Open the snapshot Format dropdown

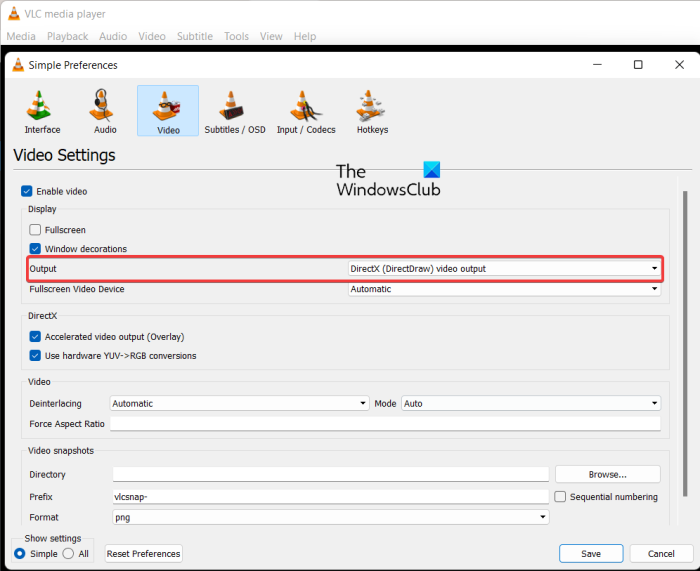331,517
